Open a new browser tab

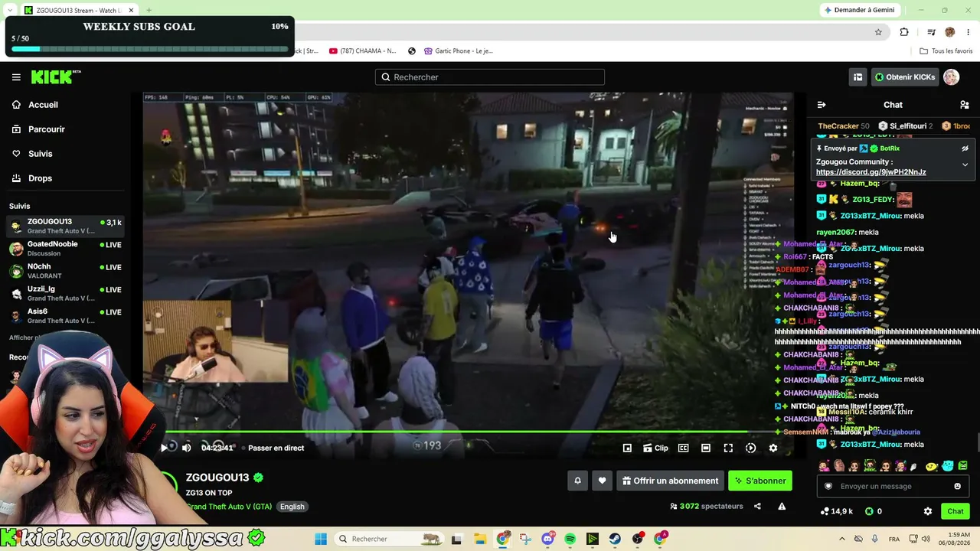149,10
